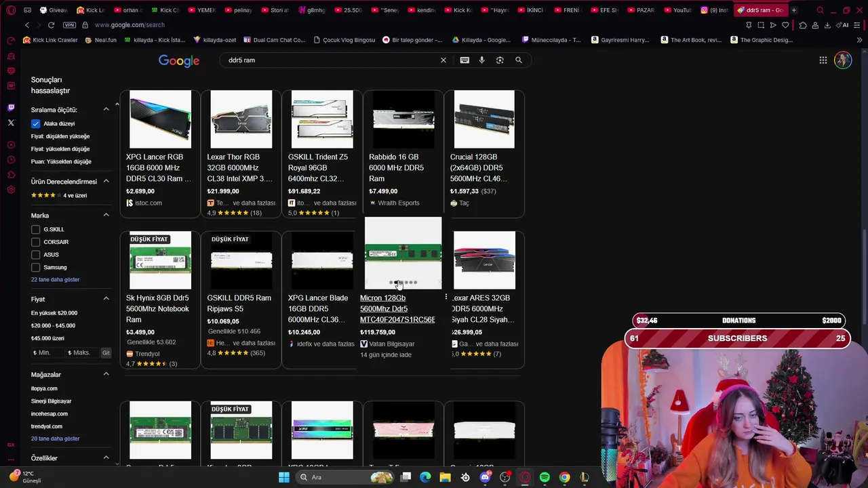Filter by 4 ve üzeri star rating

(x=59, y=195)
